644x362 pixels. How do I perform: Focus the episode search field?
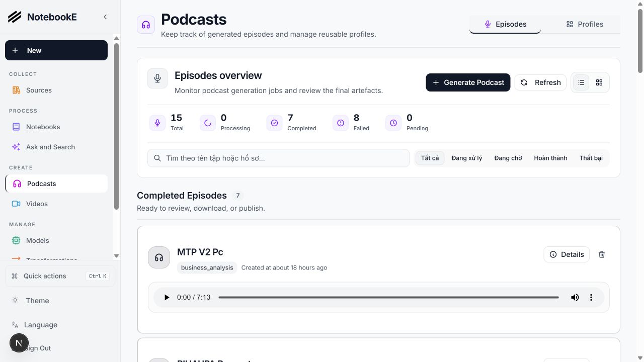[278, 158]
